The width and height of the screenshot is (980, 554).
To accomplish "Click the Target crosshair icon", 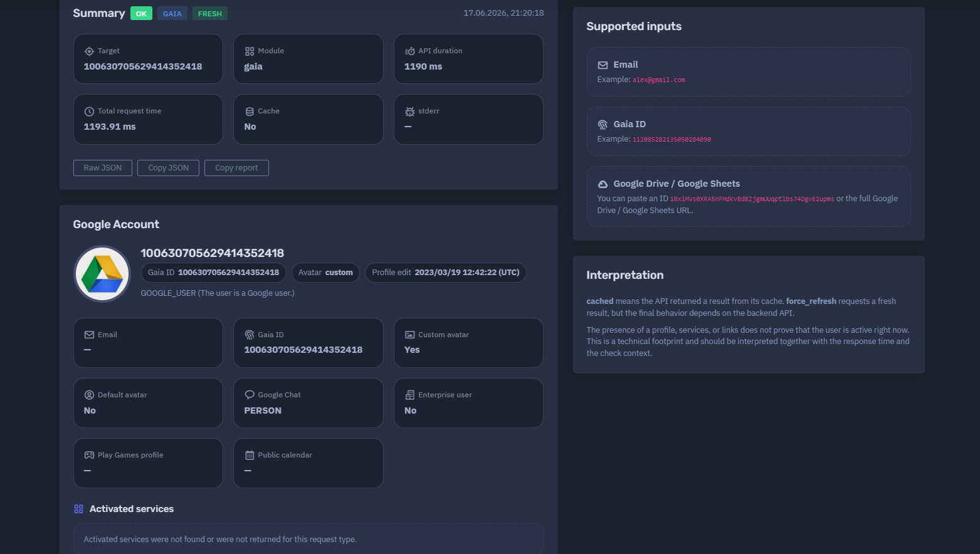I will point(89,51).
